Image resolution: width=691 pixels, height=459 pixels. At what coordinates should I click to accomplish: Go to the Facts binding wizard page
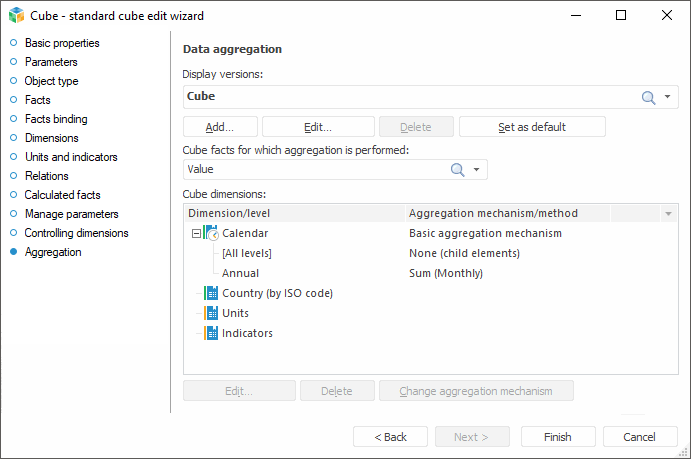point(56,119)
